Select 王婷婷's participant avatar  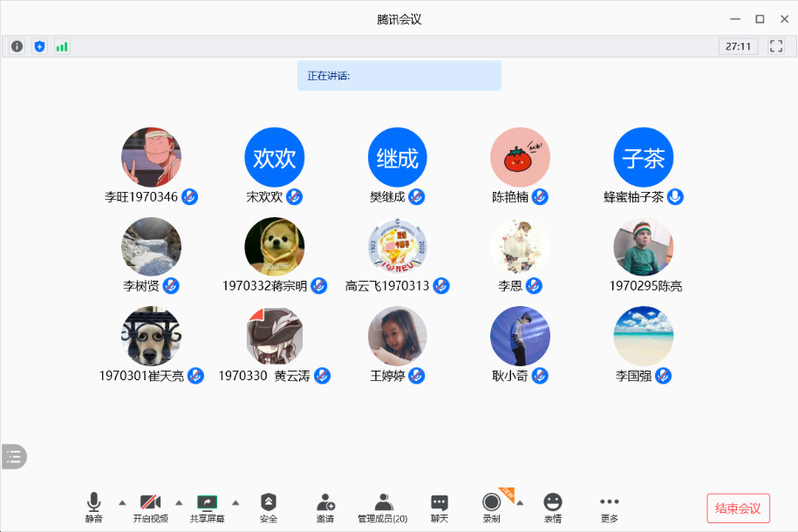click(398, 336)
